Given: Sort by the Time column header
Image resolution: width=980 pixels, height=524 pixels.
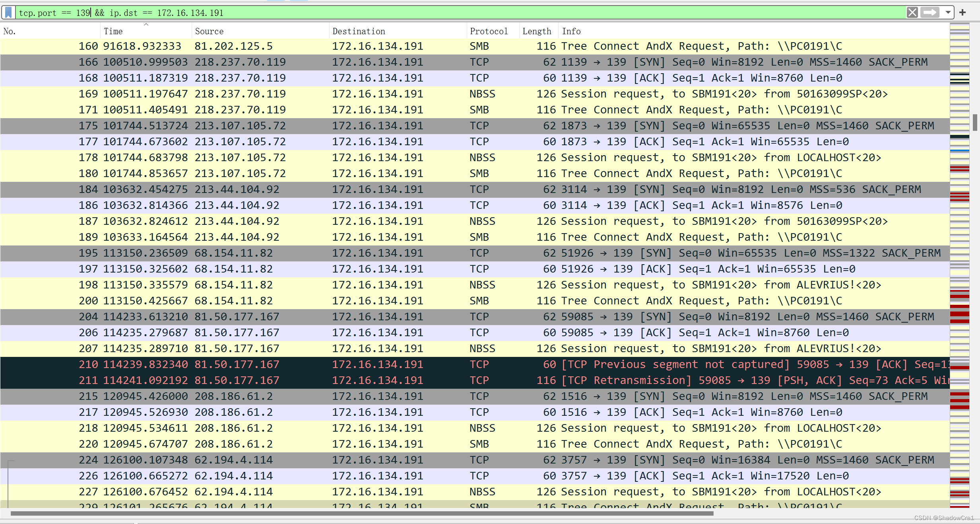Looking at the screenshot, I should (x=146, y=31).
